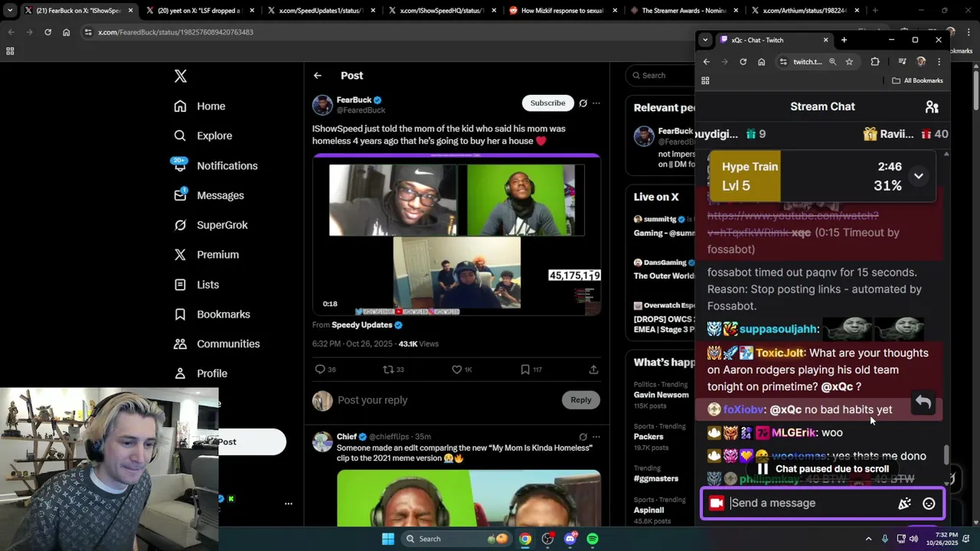Open more options on Chief's reply

click(x=596, y=437)
